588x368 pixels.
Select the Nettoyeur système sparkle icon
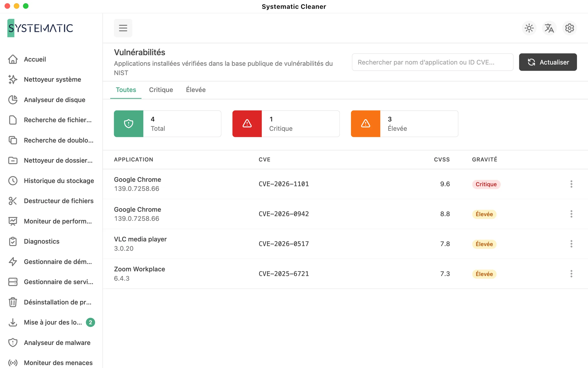[13, 79]
